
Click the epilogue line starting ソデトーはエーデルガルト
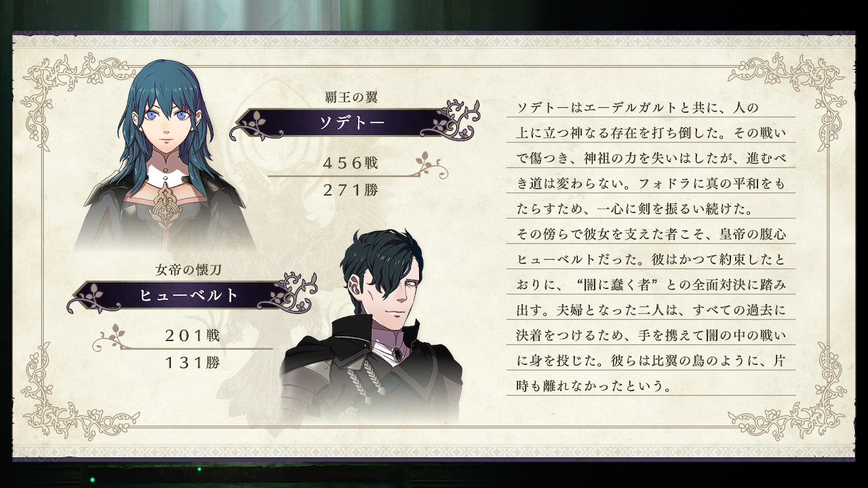pyautogui.click(x=637, y=107)
